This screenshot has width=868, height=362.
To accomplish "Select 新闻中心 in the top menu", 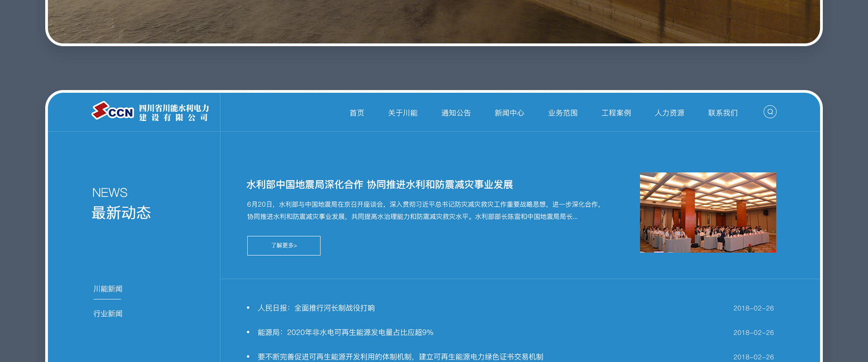I will tap(509, 113).
